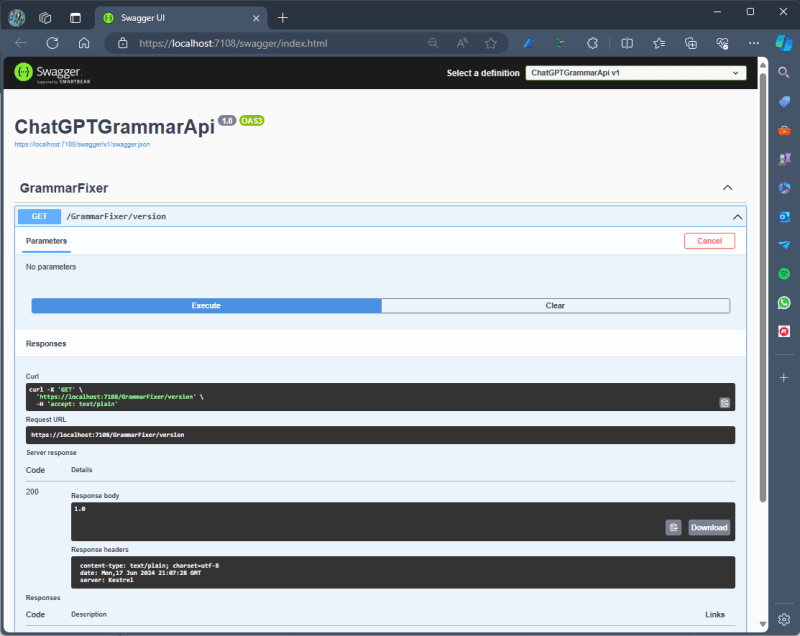Click the browser profile avatar icon
Screen dimensions: 800x636
pos(17,18)
